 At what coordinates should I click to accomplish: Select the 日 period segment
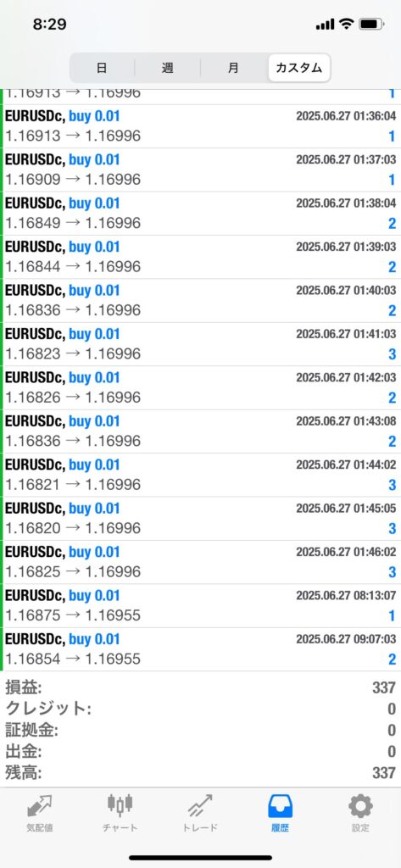102,68
